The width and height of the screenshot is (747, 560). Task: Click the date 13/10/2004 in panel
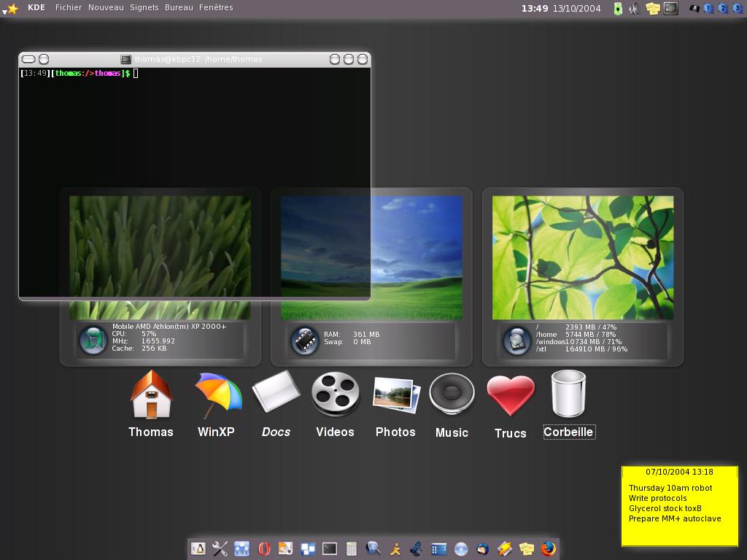[576, 8]
